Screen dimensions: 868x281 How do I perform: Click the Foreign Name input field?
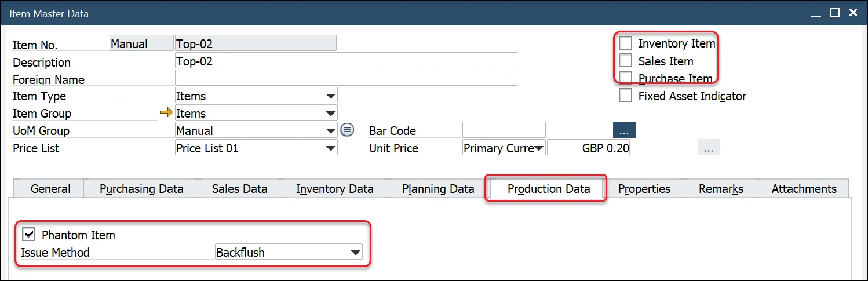(x=345, y=78)
